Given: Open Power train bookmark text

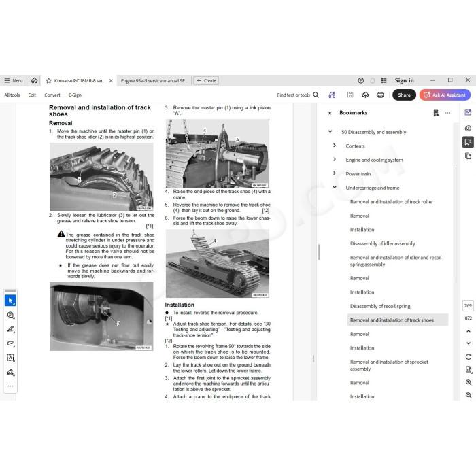Looking at the screenshot, I should coord(358,174).
